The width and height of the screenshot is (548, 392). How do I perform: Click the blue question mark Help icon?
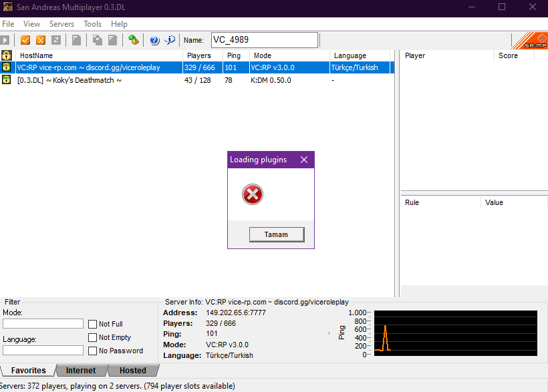coord(154,40)
